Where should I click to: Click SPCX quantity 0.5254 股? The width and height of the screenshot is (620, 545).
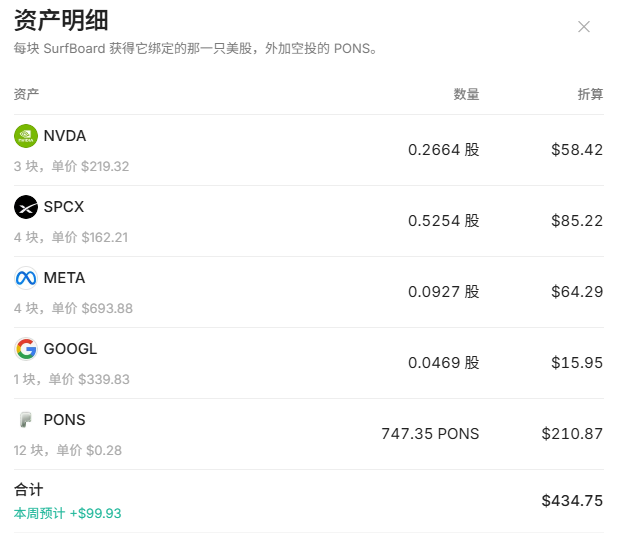pos(444,221)
